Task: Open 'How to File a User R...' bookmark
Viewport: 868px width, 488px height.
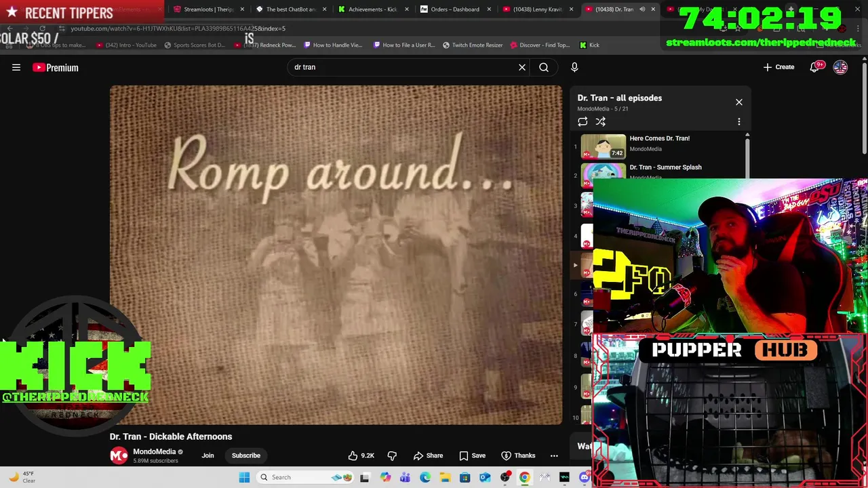Action: 404,45
